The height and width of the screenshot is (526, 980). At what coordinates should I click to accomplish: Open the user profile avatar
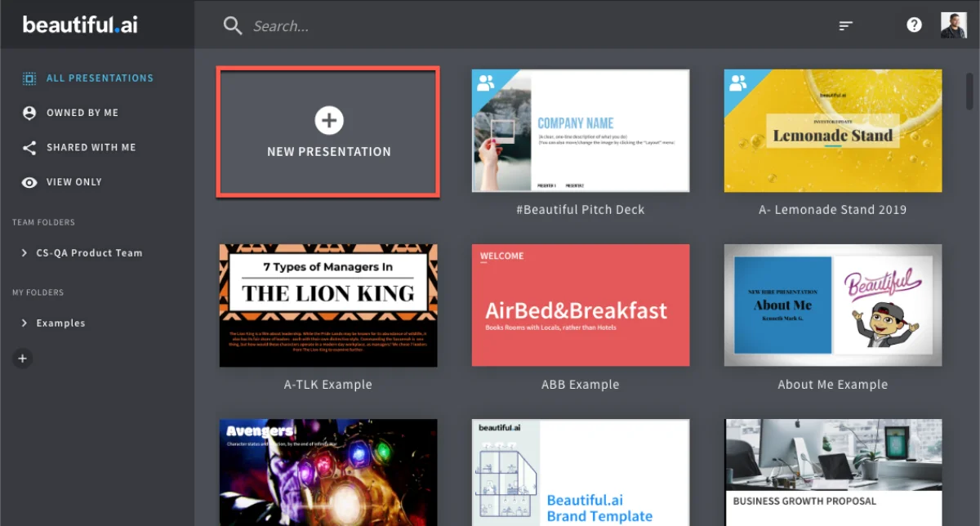pos(953,25)
